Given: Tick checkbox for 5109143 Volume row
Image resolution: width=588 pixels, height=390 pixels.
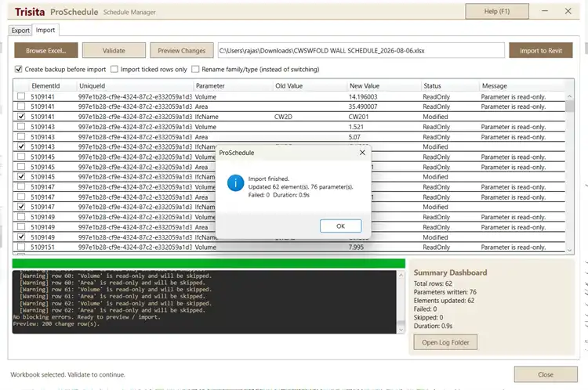Looking at the screenshot, I should click(21, 127).
